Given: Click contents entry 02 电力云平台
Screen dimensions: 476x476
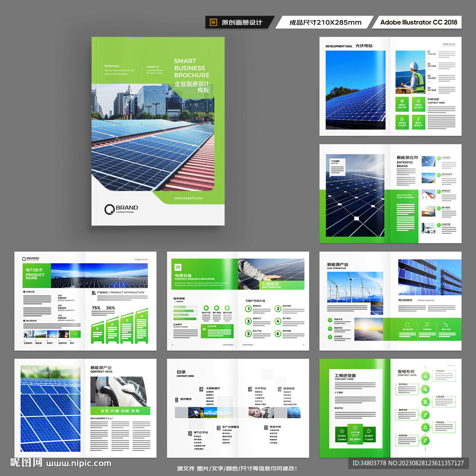Looking at the screenshot, I should (x=198, y=433).
